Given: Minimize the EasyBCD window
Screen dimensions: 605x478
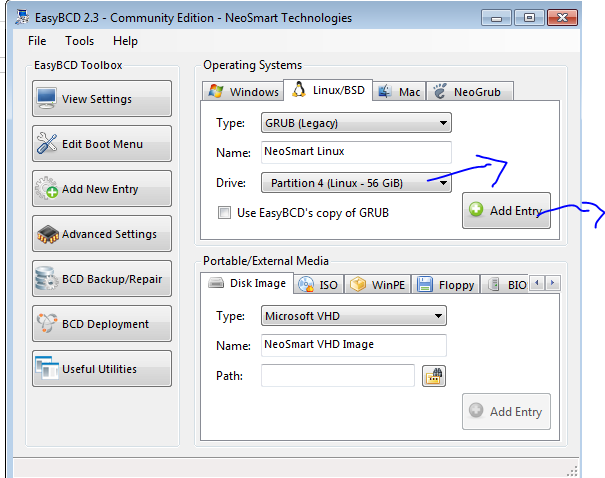Looking at the screenshot, I should click(x=496, y=18).
